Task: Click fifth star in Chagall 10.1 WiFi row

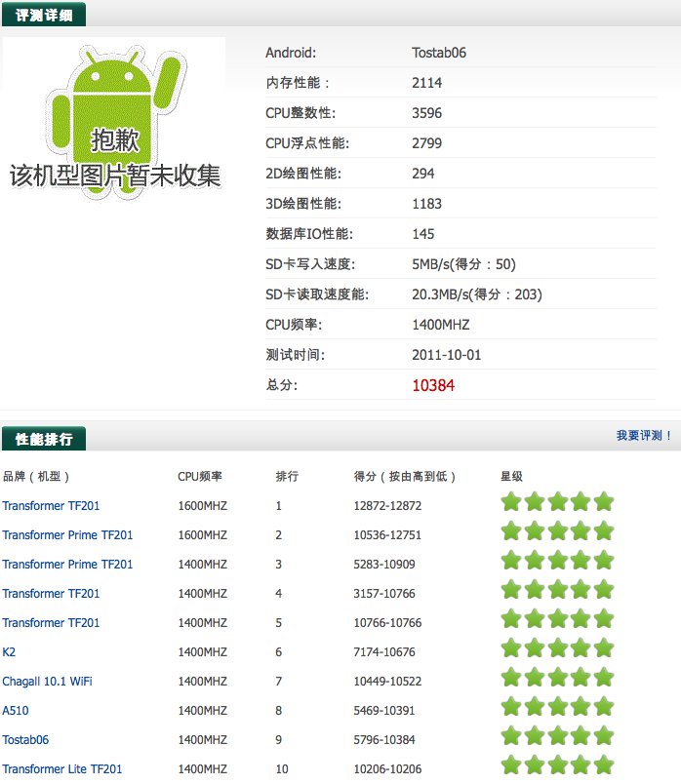Action: point(604,677)
